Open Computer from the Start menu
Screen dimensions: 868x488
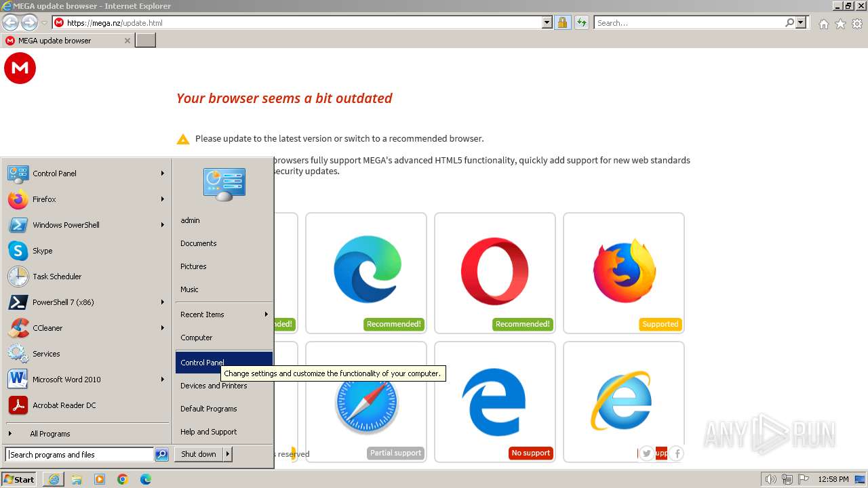pos(224,338)
